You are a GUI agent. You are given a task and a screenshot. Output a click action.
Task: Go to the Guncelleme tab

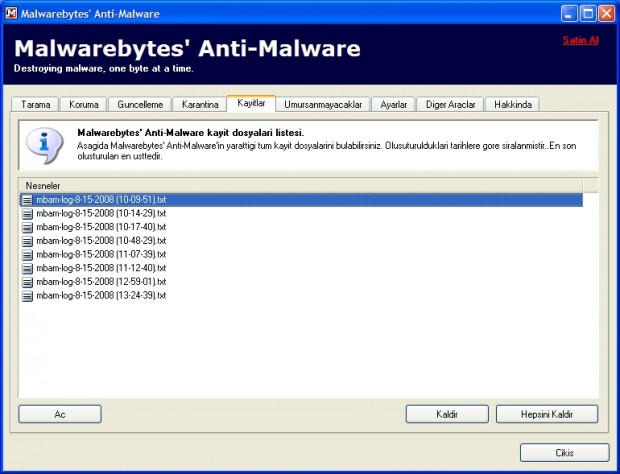coord(140,104)
